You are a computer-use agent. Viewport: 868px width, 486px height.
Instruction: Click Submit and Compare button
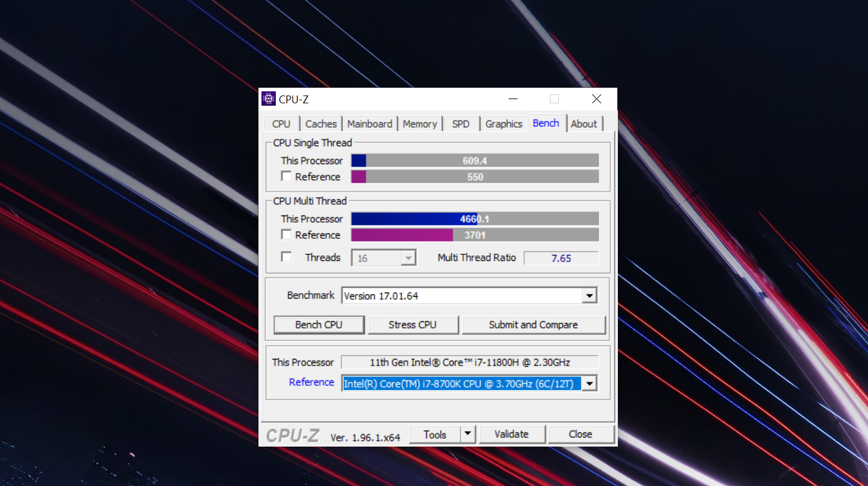pyautogui.click(x=533, y=325)
